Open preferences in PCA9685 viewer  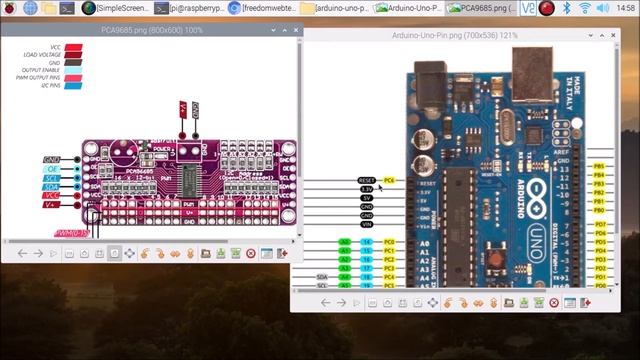pos(267,253)
